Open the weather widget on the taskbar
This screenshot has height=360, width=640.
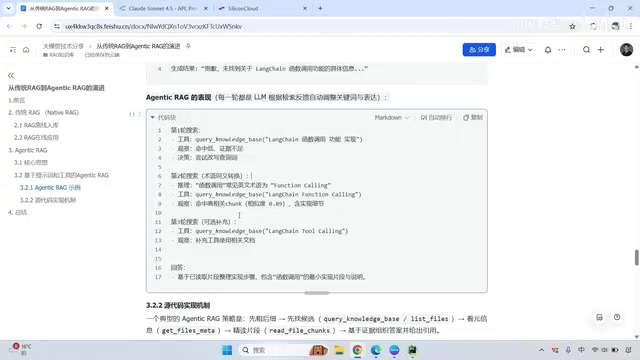20,350
